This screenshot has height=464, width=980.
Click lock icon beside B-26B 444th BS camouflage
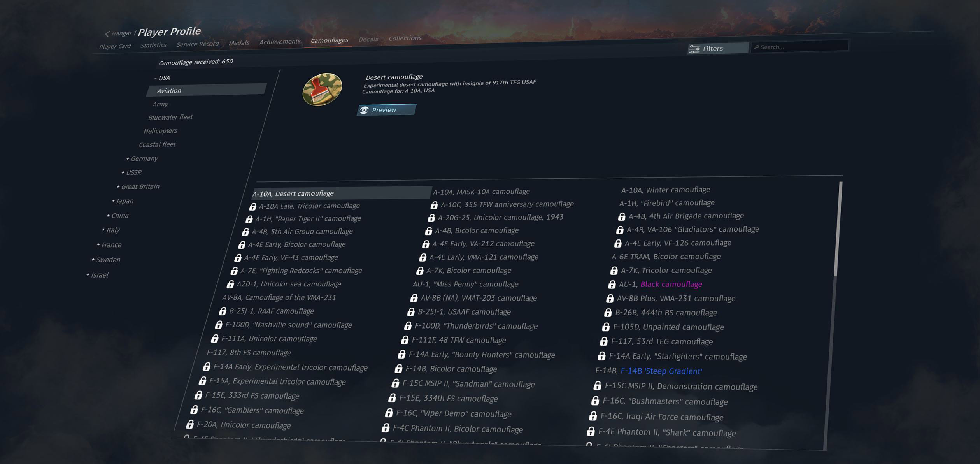pos(608,313)
